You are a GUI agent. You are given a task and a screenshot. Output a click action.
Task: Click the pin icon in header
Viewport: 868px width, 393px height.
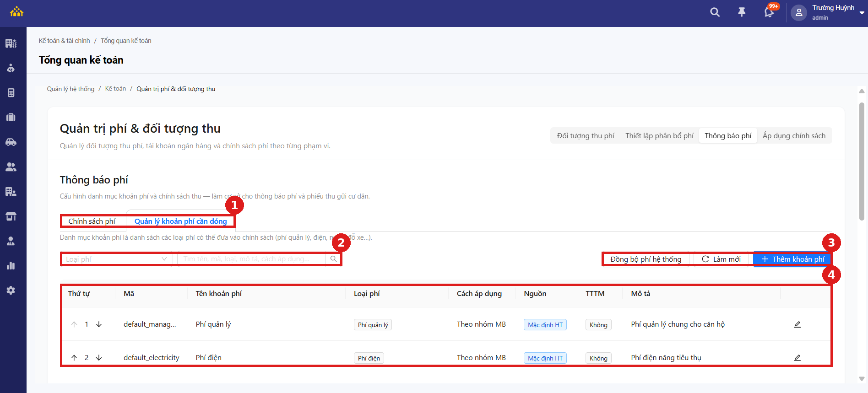click(742, 12)
